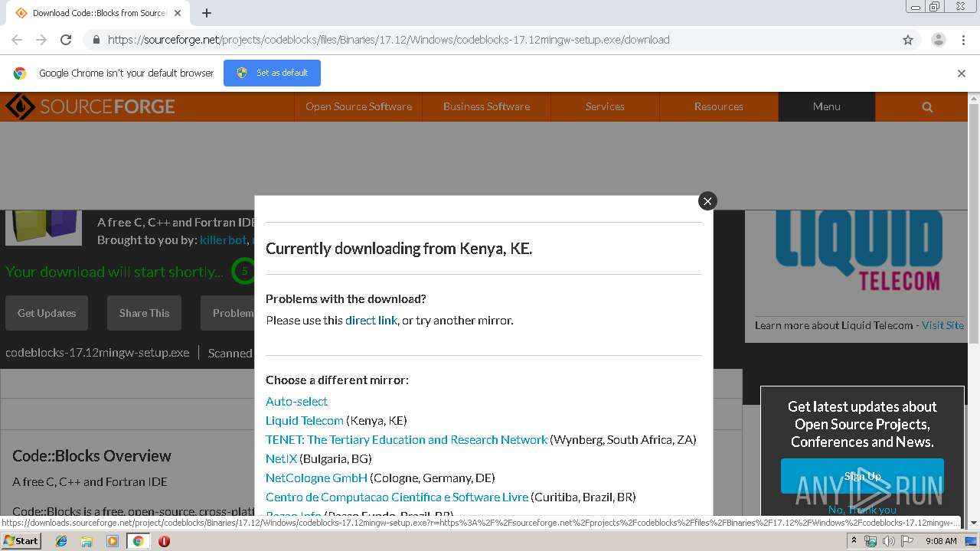The image size is (980, 551).
Task: Click the Internet Explorer taskbar icon
Action: pos(61,541)
